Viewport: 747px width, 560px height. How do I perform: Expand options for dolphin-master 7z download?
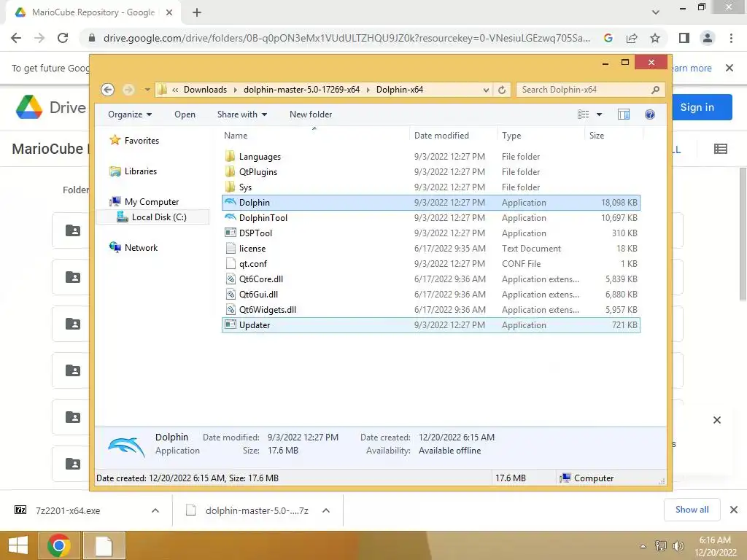coord(326,510)
